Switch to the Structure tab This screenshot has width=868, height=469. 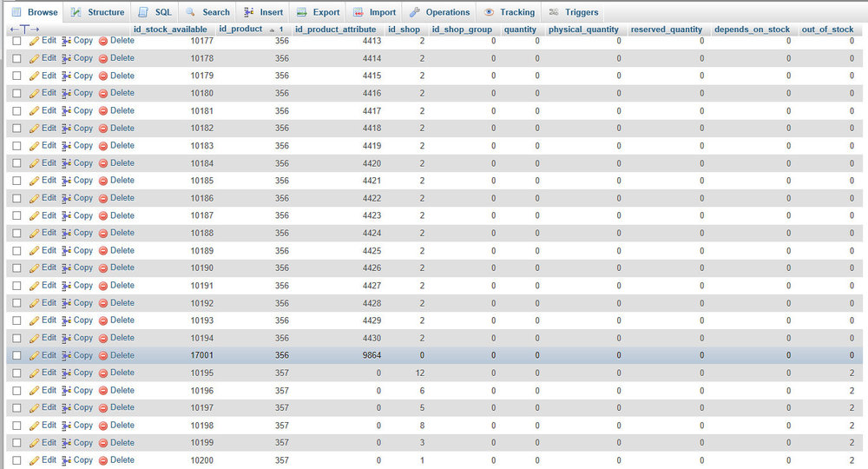pyautogui.click(x=98, y=12)
